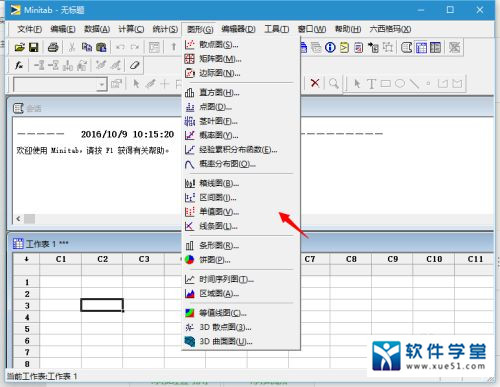Click the previous command up-arrow icon
500x387 pixels.
pos(174,47)
